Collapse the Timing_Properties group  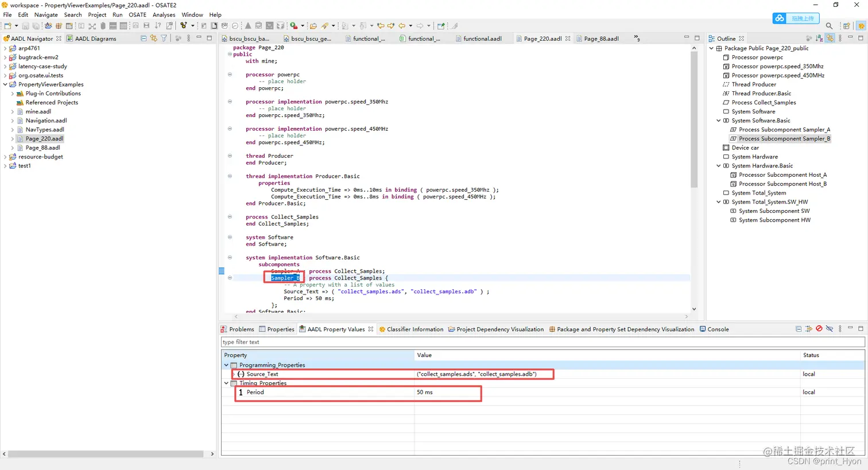tap(226, 383)
